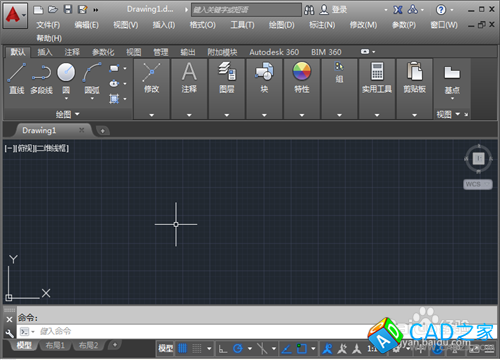Screen dimensions: 500x360
Task: Toggle ortho mode in status bar
Action: pos(223,349)
